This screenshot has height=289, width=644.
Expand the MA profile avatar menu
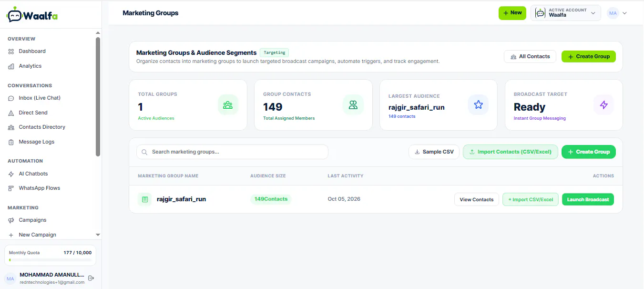point(617,13)
